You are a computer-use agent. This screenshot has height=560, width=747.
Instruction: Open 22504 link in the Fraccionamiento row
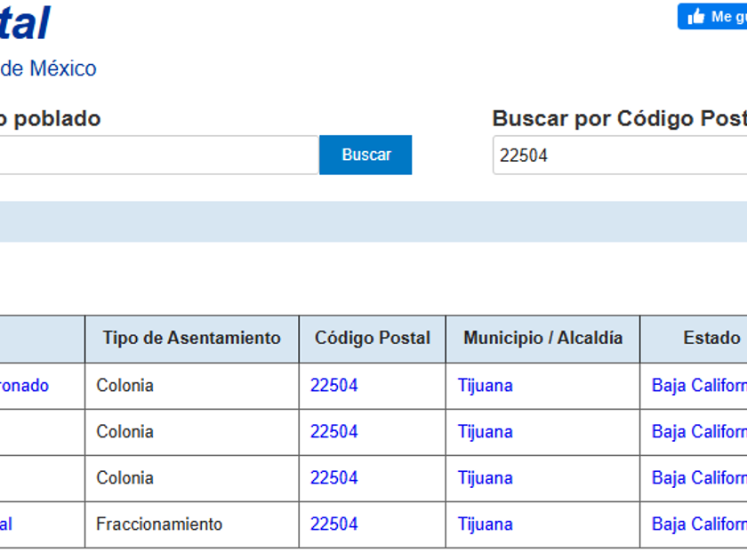333,524
